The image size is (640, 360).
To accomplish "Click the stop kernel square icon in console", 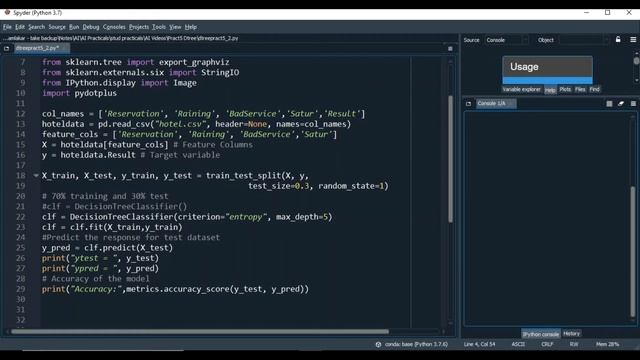I will 609,104.
